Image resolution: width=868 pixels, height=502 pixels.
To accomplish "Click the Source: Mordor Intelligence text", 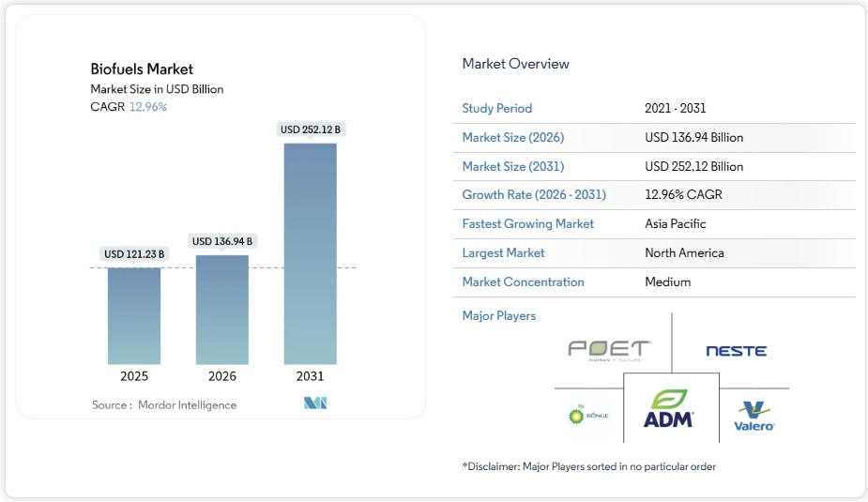I will tap(164, 405).
